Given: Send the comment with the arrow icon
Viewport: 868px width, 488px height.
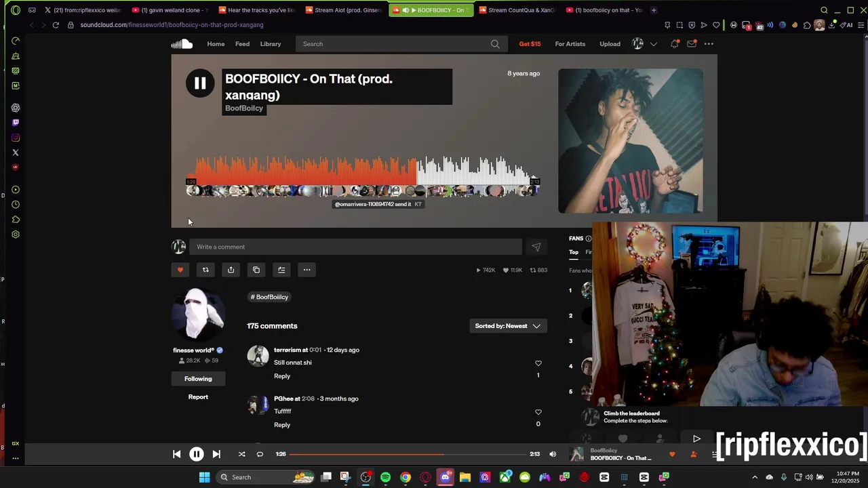Looking at the screenshot, I should click(x=536, y=247).
